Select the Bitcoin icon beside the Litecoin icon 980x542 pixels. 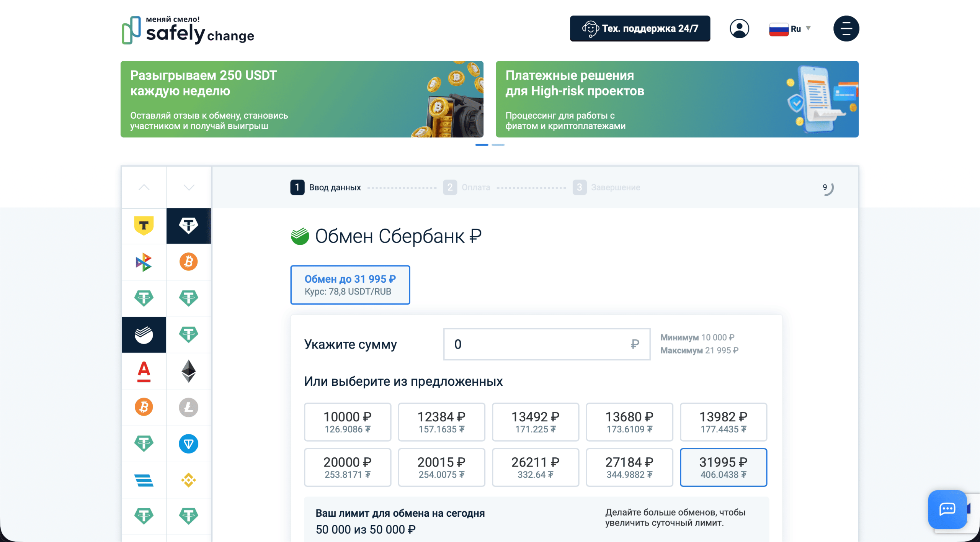(144, 407)
